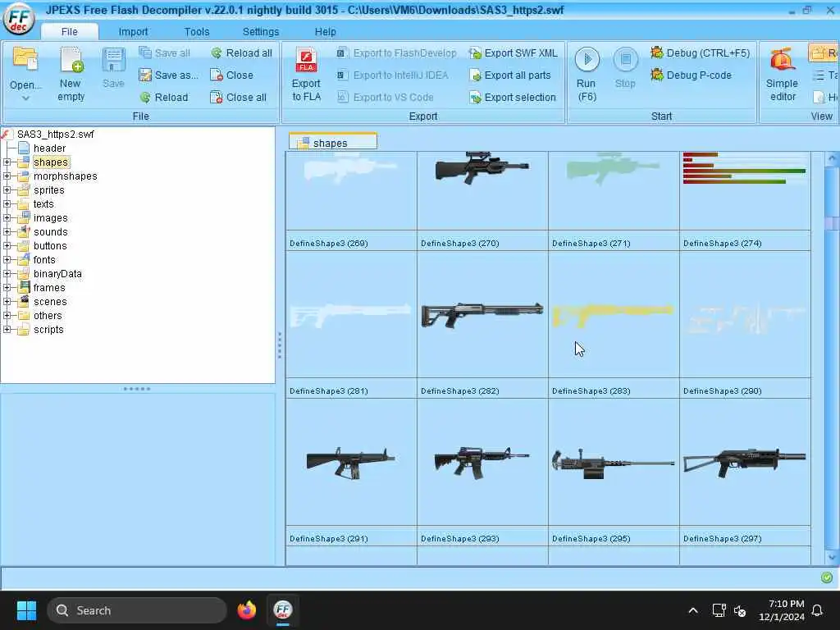Show hidden system tray icons

(x=692, y=610)
